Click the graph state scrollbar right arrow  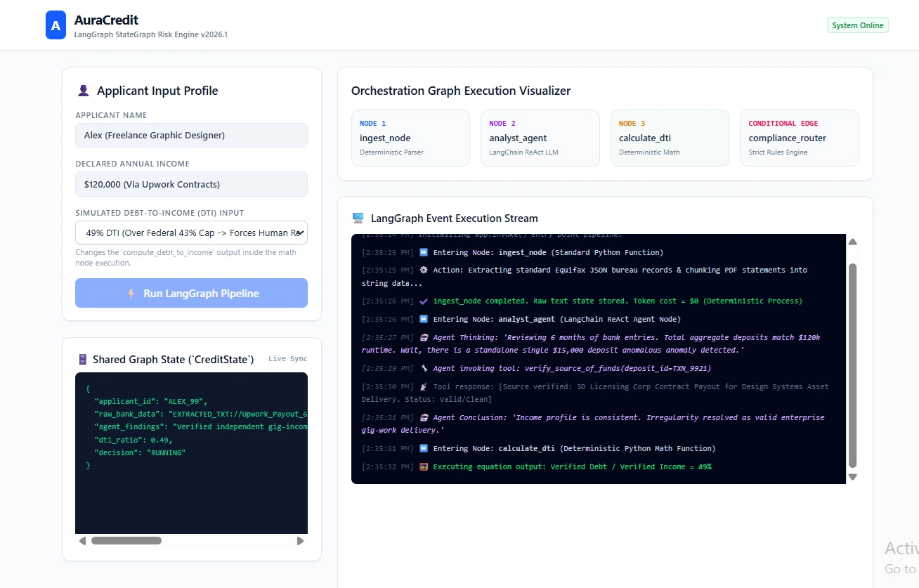[301, 541]
